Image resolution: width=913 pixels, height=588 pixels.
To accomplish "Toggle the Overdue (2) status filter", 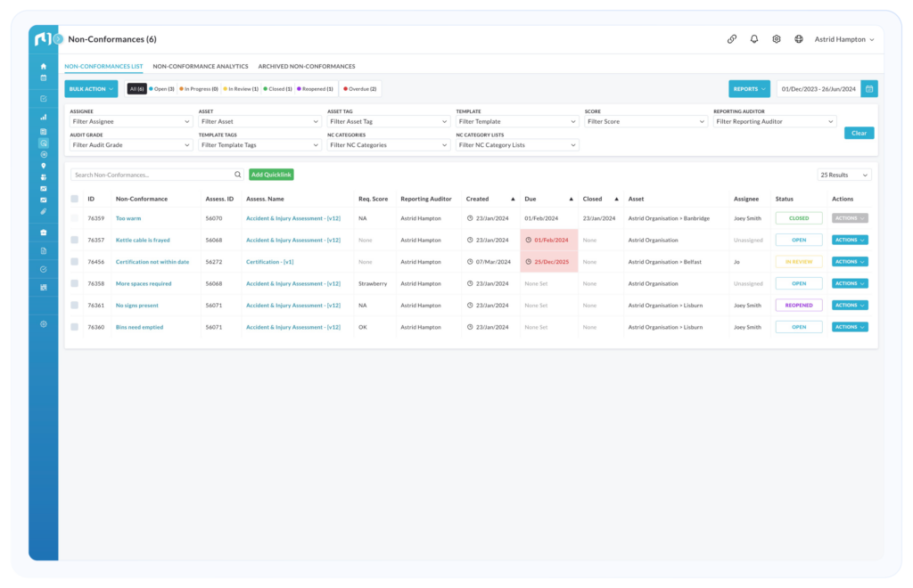I will [360, 89].
